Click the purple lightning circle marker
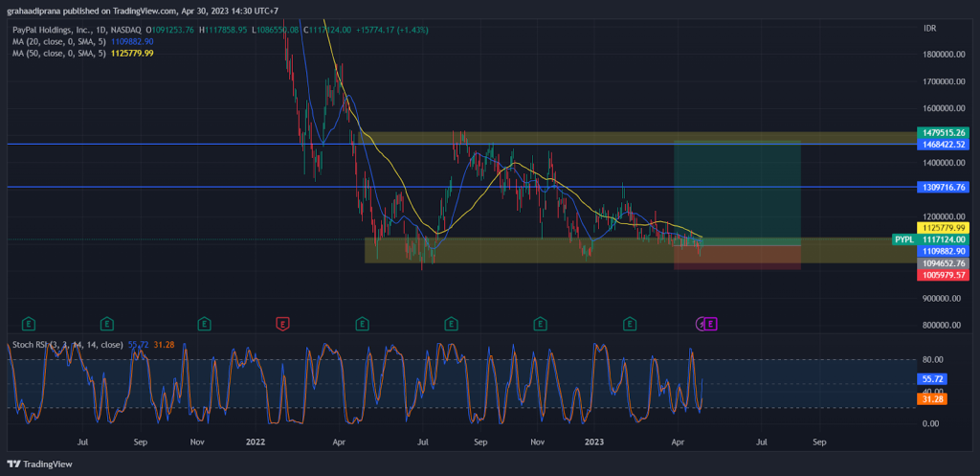The image size is (980, 476). point(702,324)
